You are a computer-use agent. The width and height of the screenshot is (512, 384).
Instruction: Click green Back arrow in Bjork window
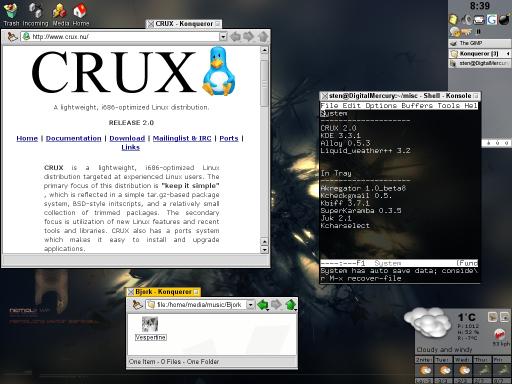(x=263, y=305)
